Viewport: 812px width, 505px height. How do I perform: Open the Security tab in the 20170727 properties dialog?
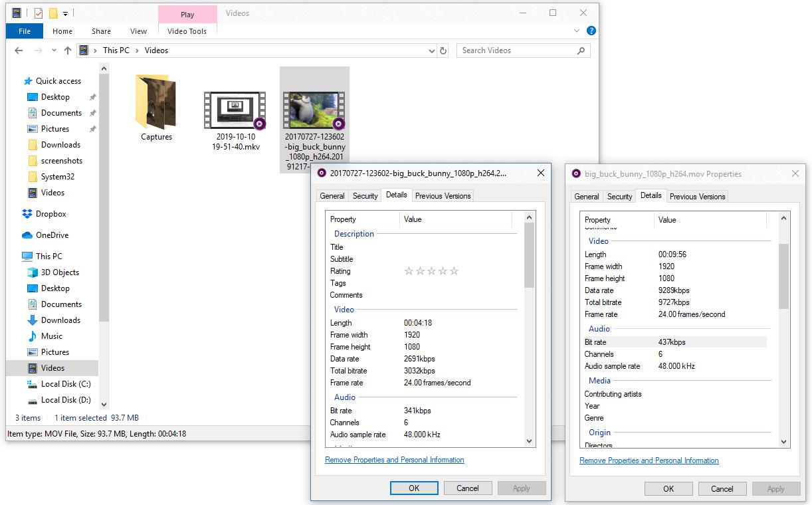(365, 196)
